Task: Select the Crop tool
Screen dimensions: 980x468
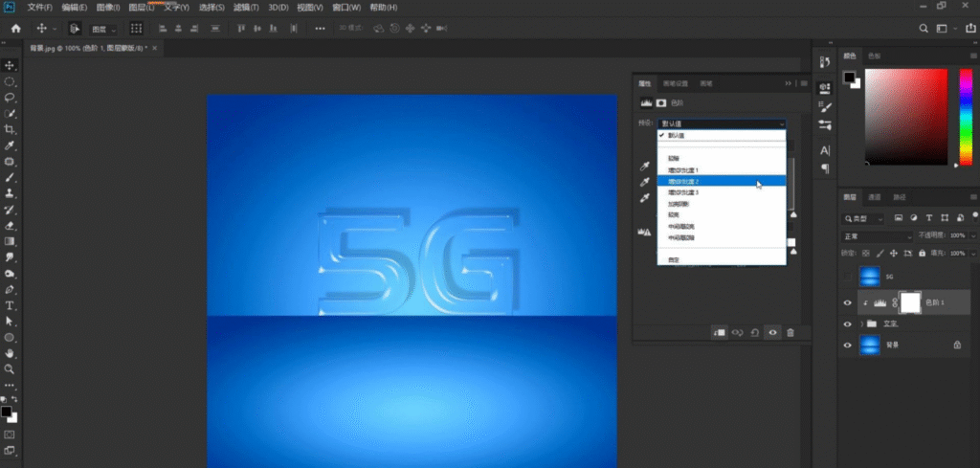Action: click(10, 129)
